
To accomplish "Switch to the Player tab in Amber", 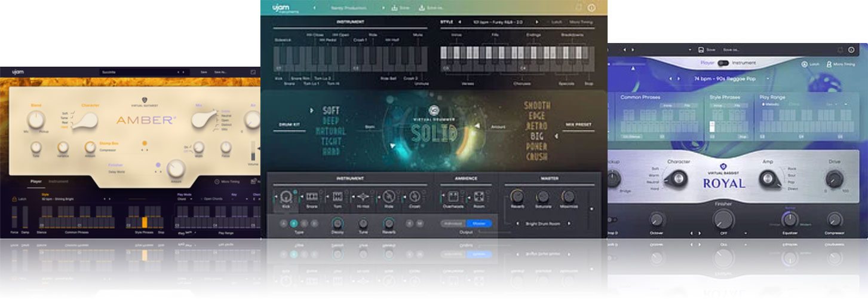I will pos(36,181).
